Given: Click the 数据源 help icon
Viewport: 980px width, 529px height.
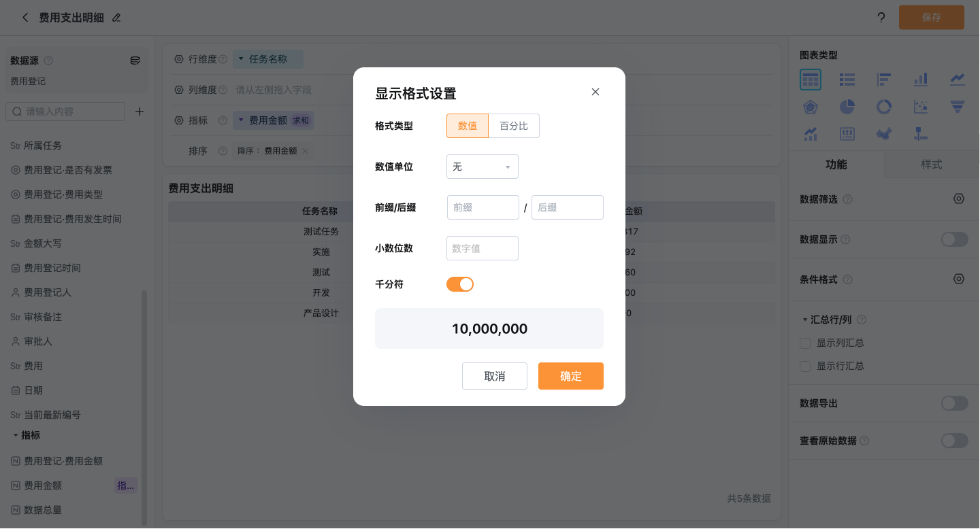Looking at the screenshot, I should pos(48,61).
